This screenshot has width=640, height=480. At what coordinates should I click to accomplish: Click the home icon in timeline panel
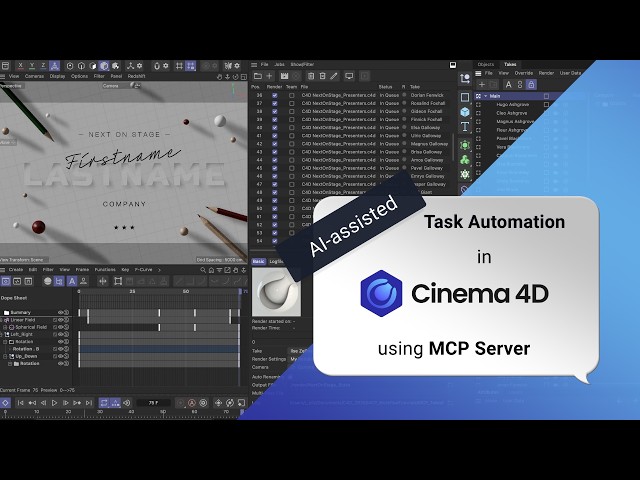tap(211, 270)
